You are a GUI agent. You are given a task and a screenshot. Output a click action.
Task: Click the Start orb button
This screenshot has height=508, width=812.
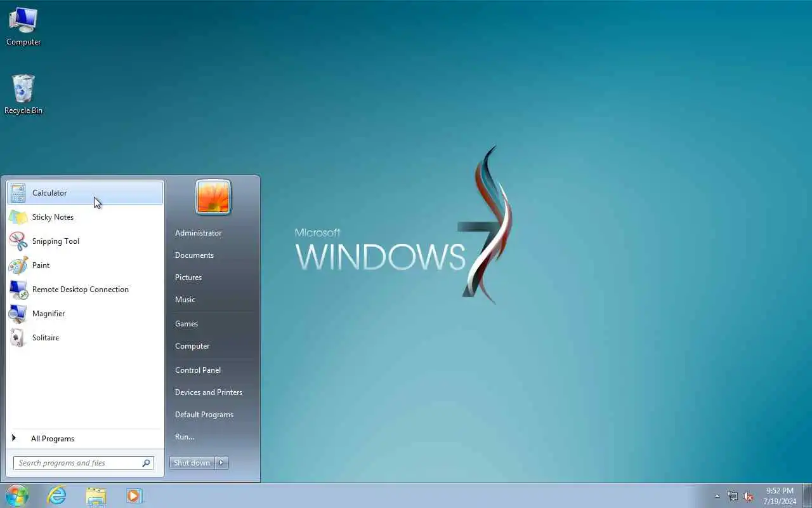(x=16, y=495)
